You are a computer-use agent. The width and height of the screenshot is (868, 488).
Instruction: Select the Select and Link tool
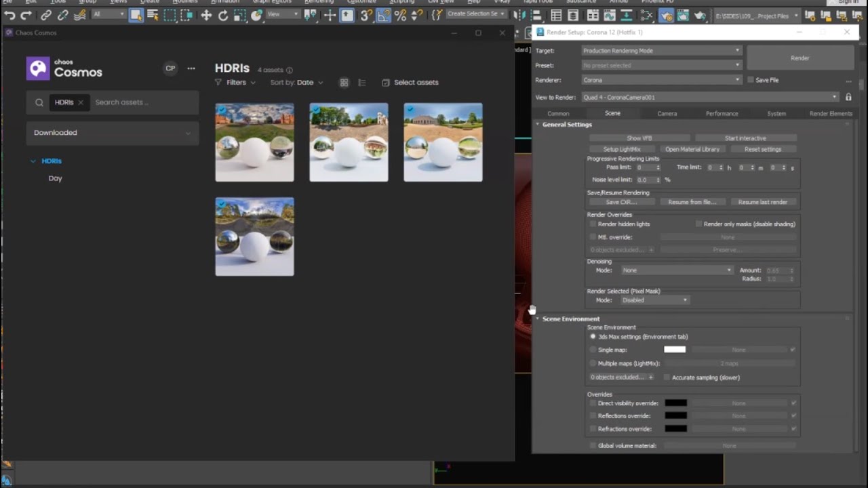click(46, 15)
